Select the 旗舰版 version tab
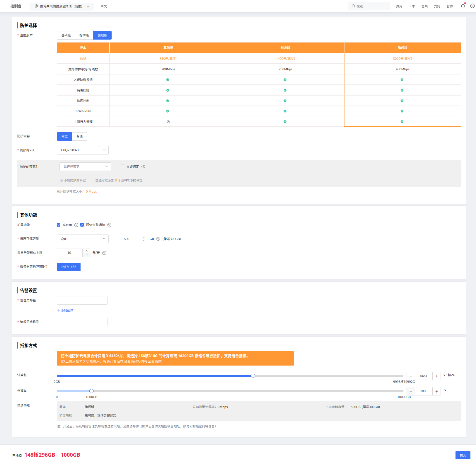 (x=102, y=35)
